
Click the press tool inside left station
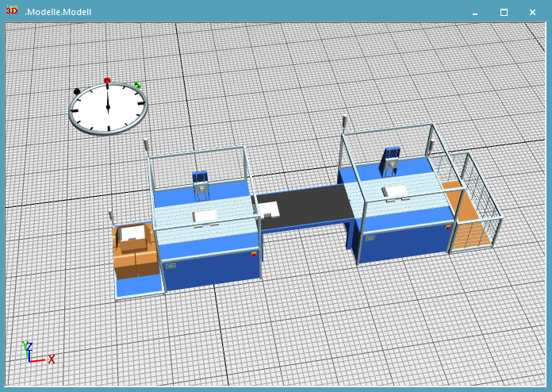point(201,186)
